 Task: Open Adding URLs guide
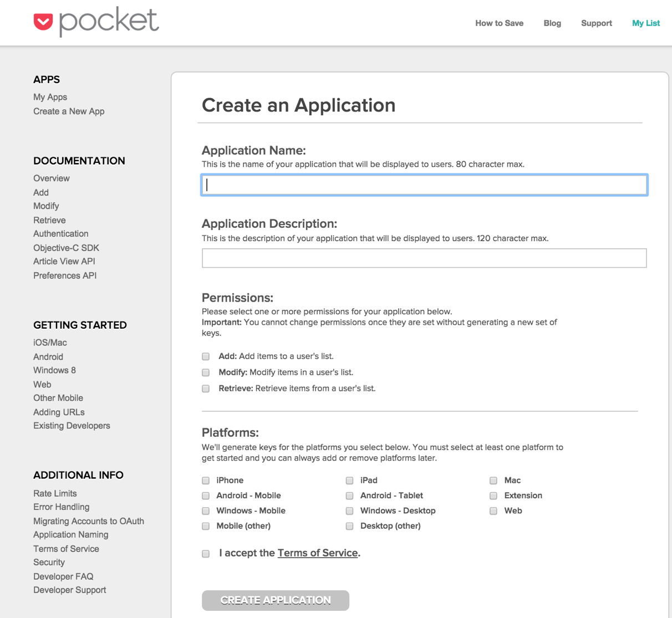pos(59,412)
